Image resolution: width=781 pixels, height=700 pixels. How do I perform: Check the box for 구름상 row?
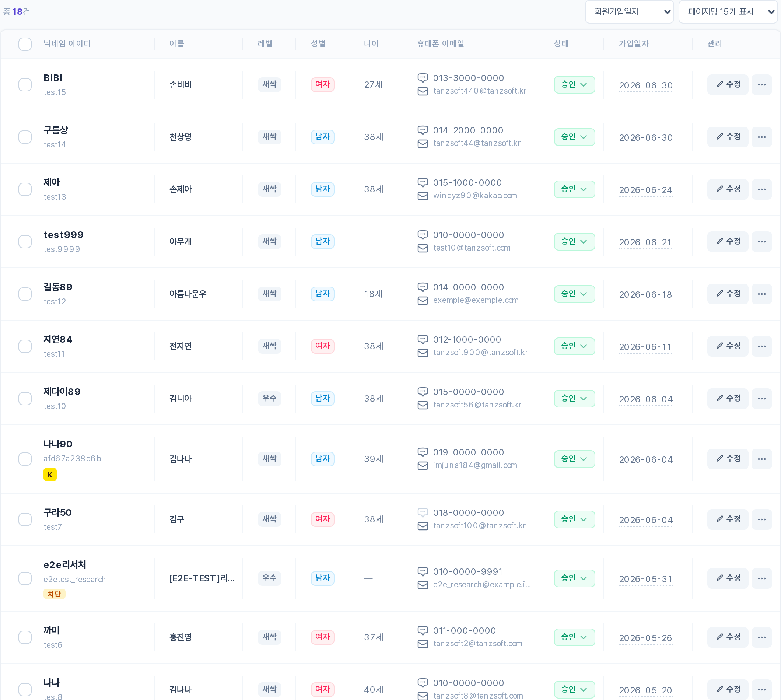(25, 137)
